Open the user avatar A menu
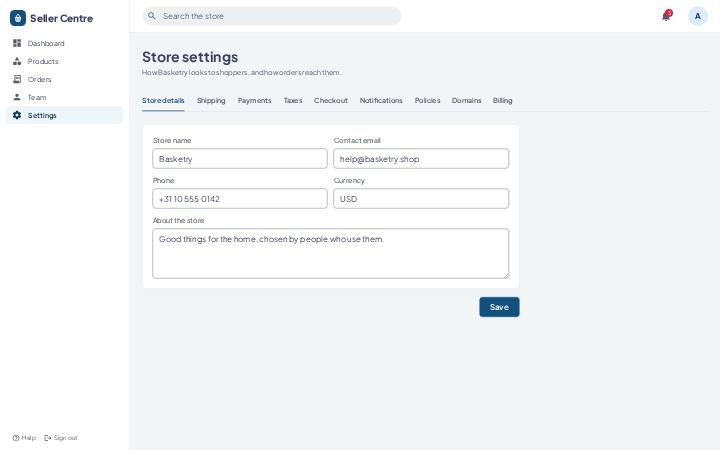Screen dimensions: 720x450 click(698, 16)
